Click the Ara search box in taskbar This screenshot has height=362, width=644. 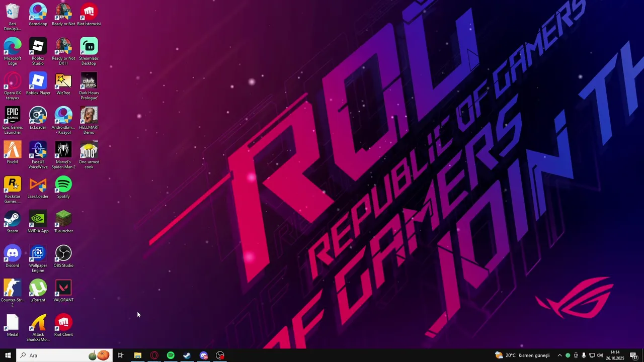(64, 355)
